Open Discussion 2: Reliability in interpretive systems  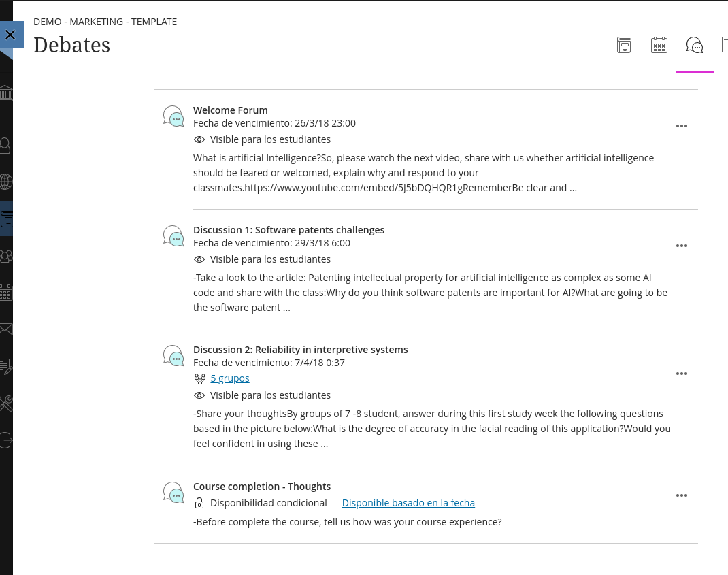(x=301, y=350)
